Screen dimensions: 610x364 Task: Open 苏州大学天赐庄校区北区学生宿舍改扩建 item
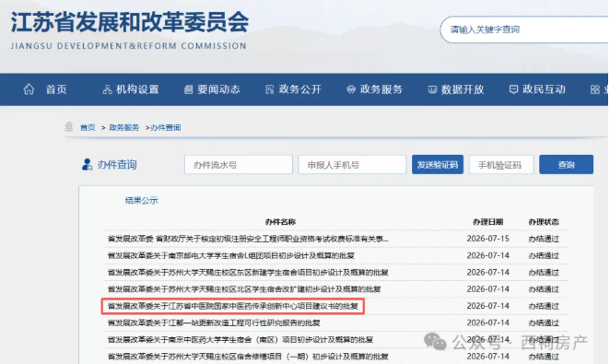244,289
